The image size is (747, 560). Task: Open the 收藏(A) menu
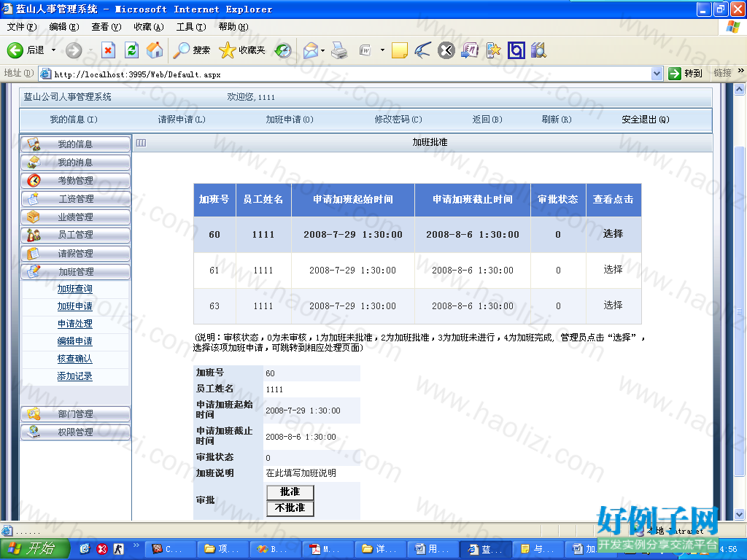tap(149, 27)
